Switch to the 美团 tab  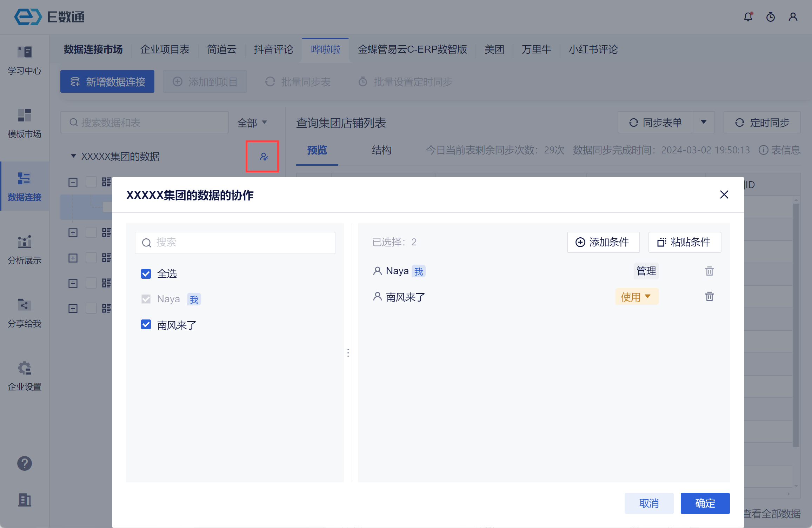tap(494, 49)
